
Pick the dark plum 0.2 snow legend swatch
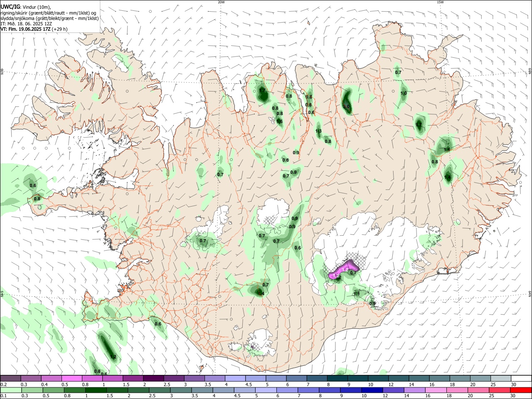10,378
